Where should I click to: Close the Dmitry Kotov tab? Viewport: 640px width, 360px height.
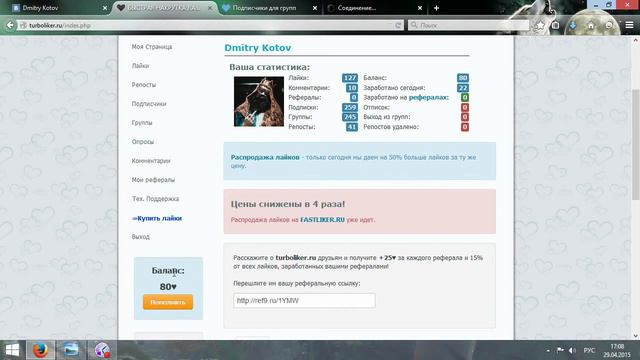(105, 8)
